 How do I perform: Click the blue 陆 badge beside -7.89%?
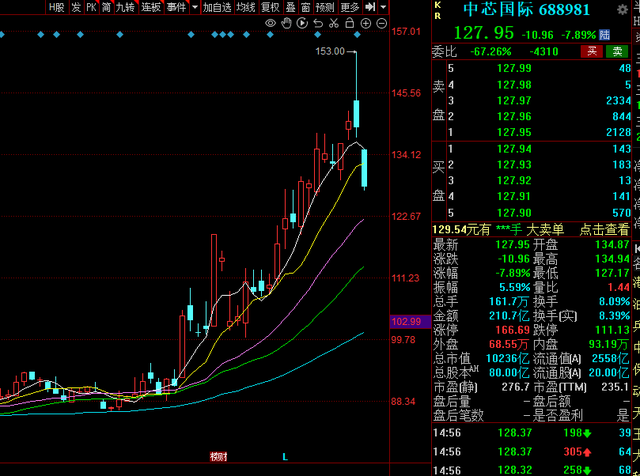[604, 35]
